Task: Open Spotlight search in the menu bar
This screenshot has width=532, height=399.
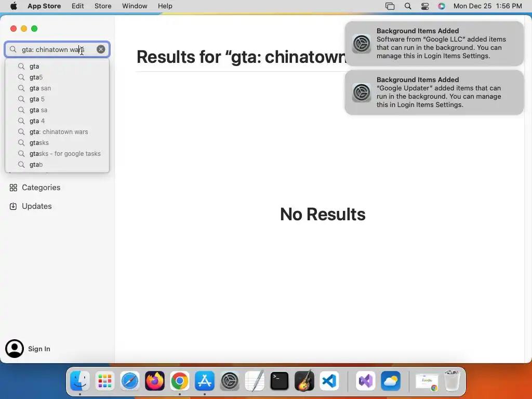Action: pyautogui.click(x=408, y=6)
